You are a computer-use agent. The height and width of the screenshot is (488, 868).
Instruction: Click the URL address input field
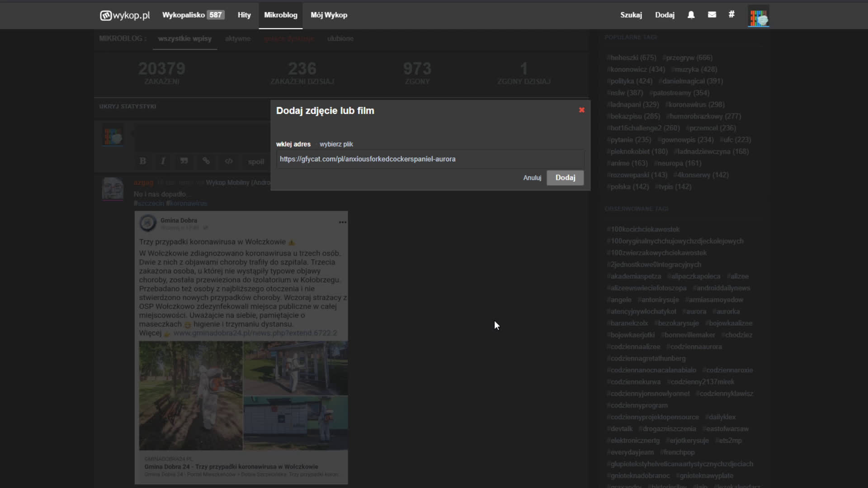coord(430,159)
